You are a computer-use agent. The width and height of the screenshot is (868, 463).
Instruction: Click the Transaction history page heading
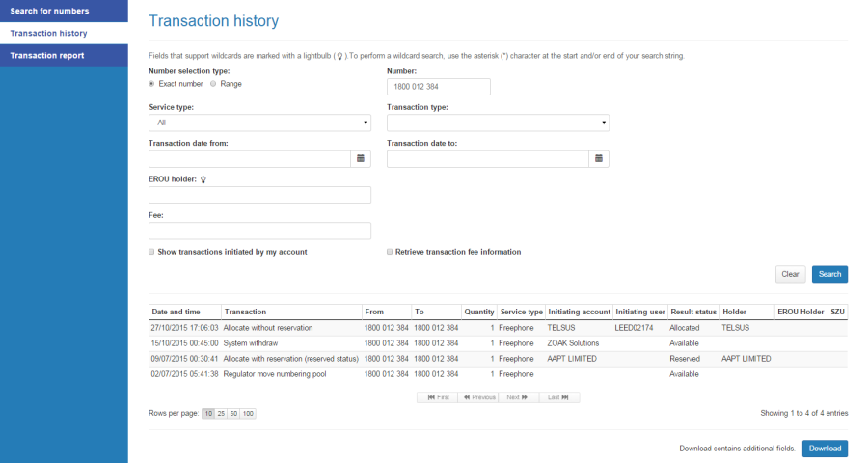click(214, 21)
